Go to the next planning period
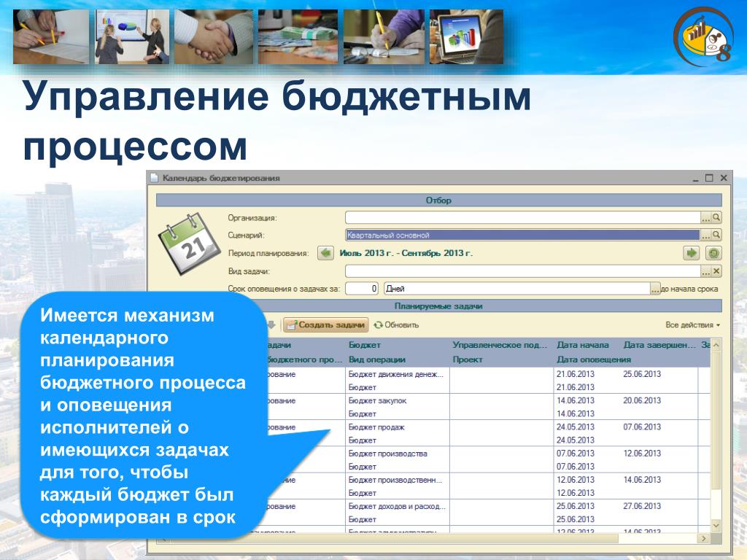This screenshot has width=747, height=560. (691, 253)
